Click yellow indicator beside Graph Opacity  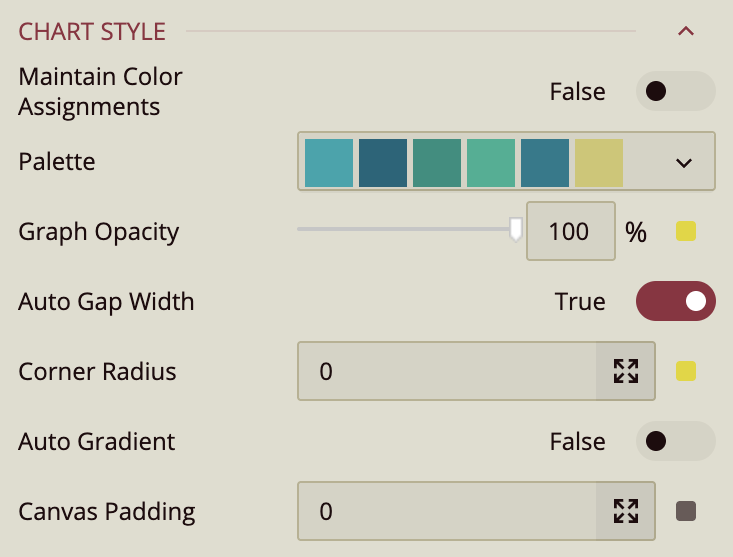(685, 232)
